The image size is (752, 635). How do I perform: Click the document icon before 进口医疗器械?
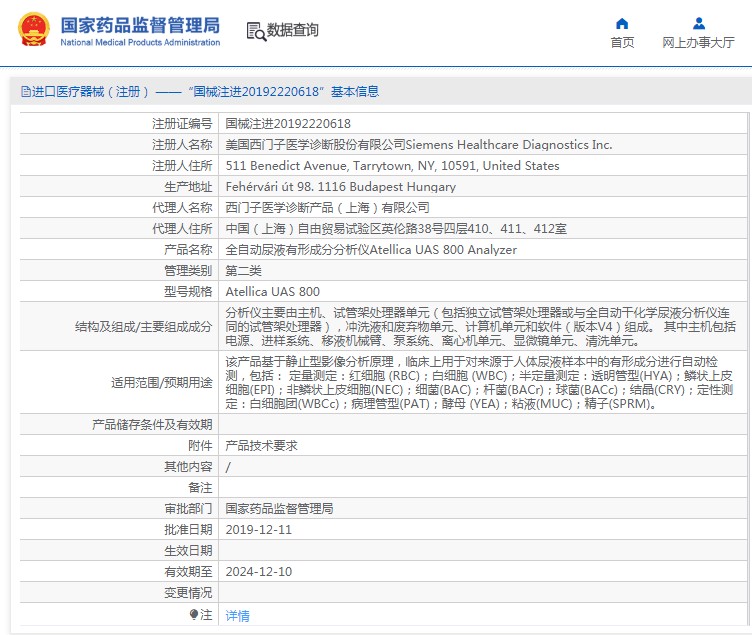pyautogui.click(x=25, y=91)
